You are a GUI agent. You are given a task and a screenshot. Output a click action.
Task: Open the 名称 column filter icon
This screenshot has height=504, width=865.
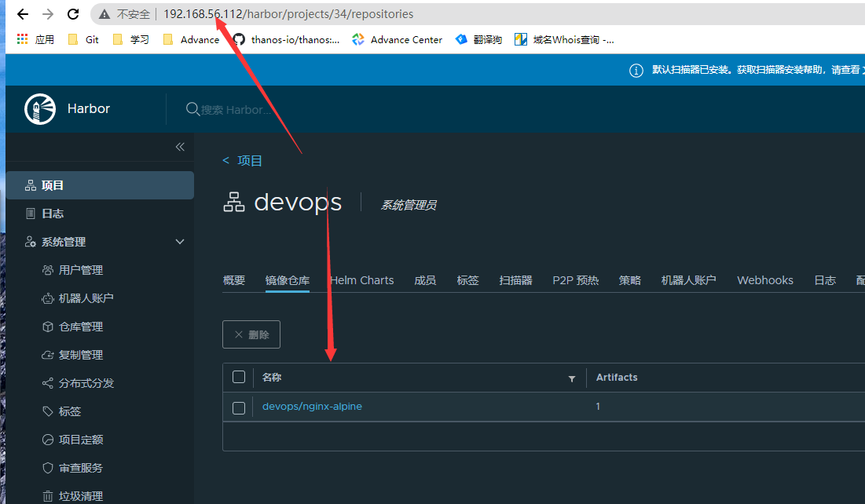[x=572, y=379]
